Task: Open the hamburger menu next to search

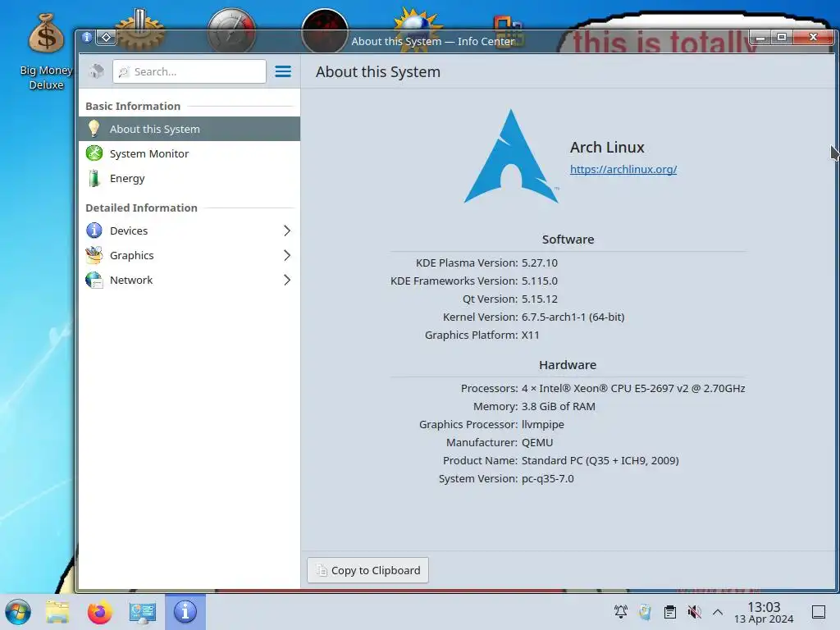Action: click(x=283, y=71)
